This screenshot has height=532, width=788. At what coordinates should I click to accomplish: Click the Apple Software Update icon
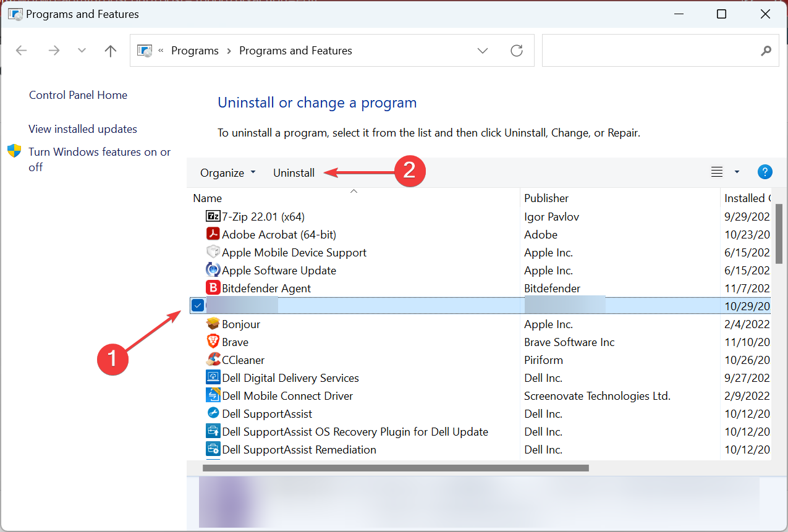click(x=213, y=270)
